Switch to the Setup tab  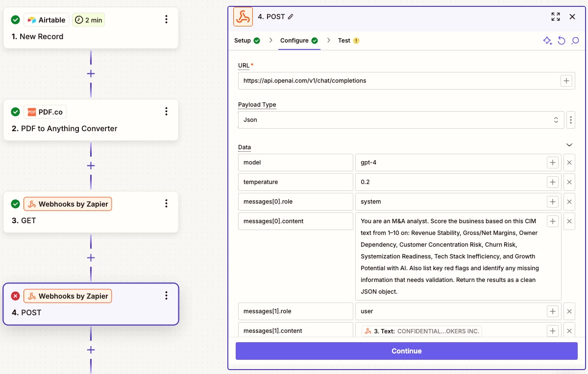tap(247, 41)
